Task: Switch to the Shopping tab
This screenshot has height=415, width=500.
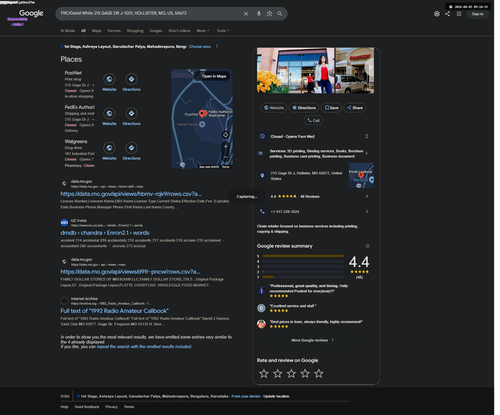Action: [x=135, y=31]
